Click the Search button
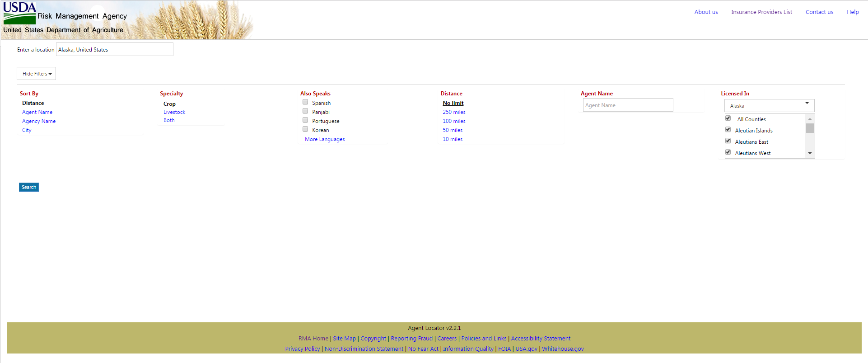 tap(29, 187)
